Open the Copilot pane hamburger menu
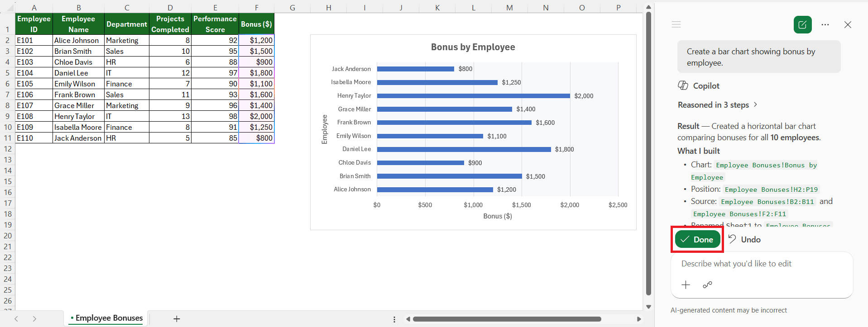 [676, 24]
